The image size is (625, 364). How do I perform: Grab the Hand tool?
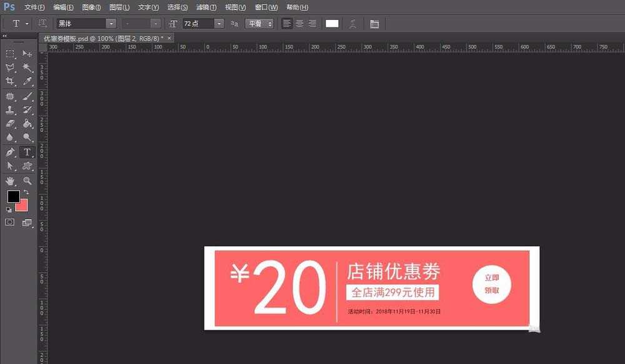9,180
